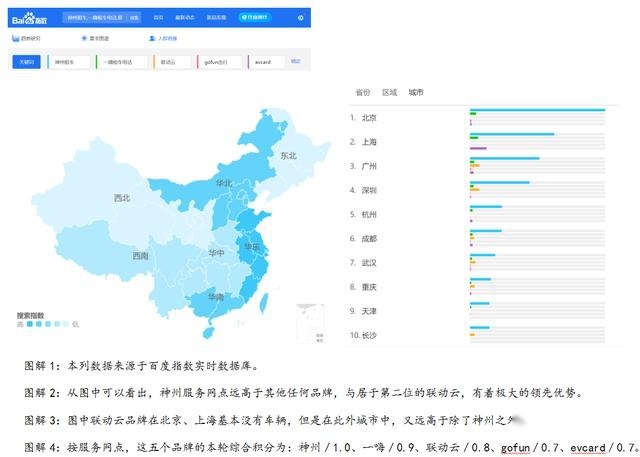Select the 城市 tab
Viewport: 640px width, 457px height.
point(416,93)
